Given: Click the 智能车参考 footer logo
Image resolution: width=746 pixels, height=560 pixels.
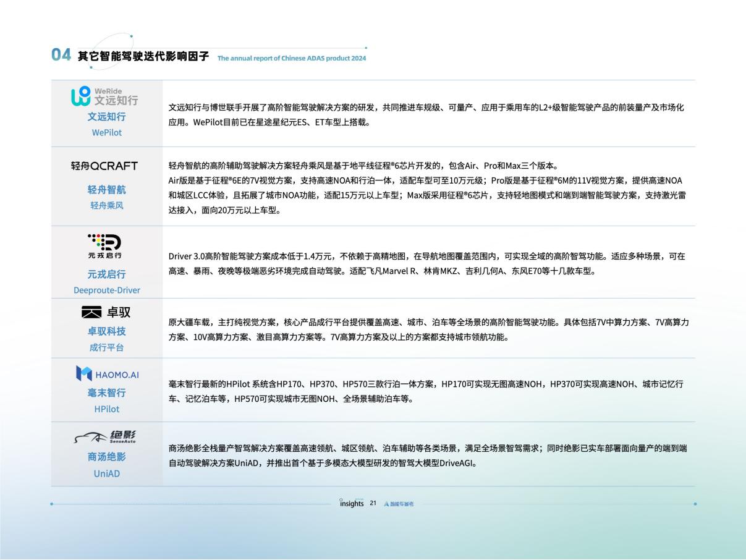Looking at the screenshot, I should tap(399, 504).
